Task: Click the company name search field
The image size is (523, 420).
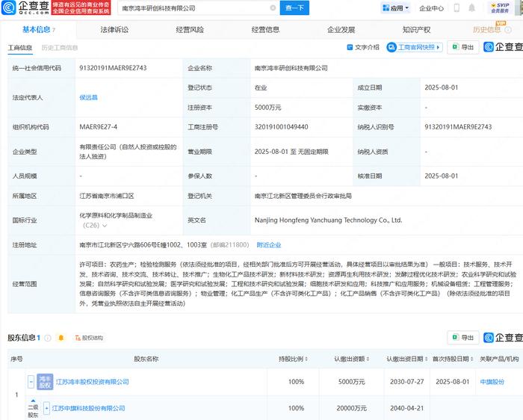Action: [x=195, y=8]
